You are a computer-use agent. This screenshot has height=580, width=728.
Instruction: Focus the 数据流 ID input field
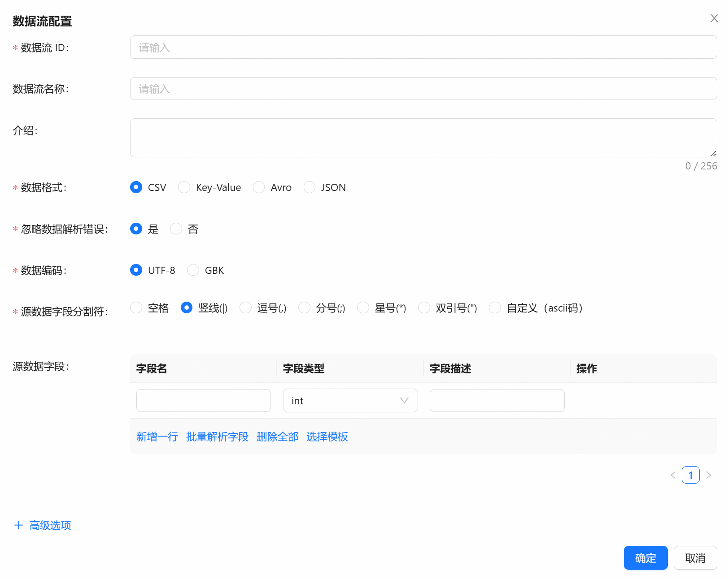coord(423,48)
